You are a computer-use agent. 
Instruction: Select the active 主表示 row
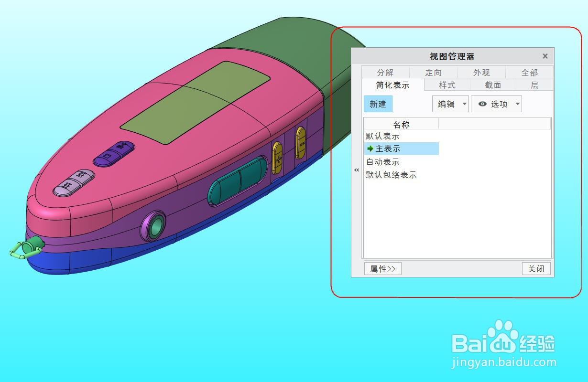click(402, 149)
